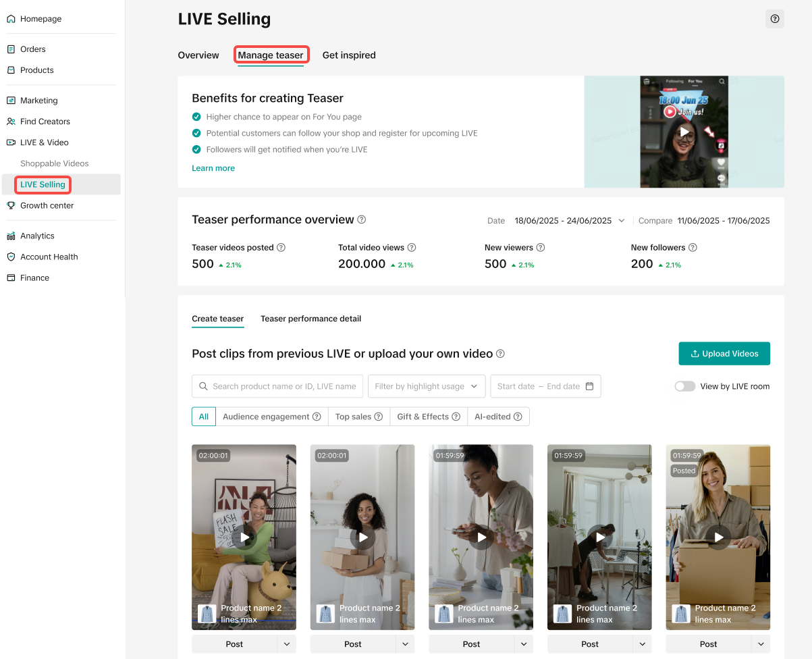The width and height of the screenshot is (812, 659).
Task: Click info icon beside Teaser performance overview
Action: (x=362, y=219)
